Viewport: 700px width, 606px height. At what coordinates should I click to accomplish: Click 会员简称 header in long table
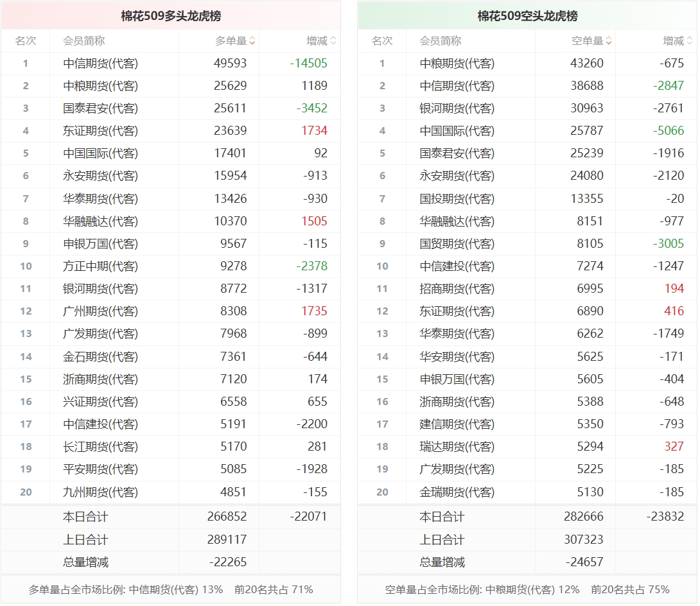pyautogui.click(x=84, y=41)
